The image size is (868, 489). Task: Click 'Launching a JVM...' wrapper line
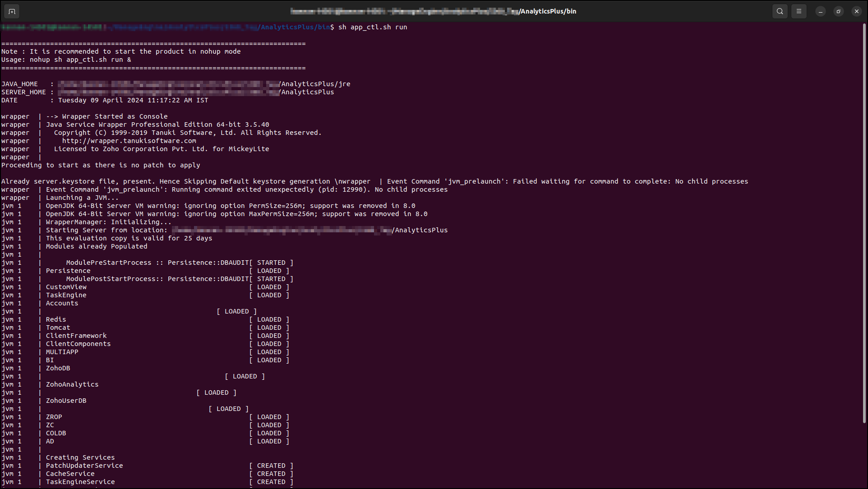82,198
